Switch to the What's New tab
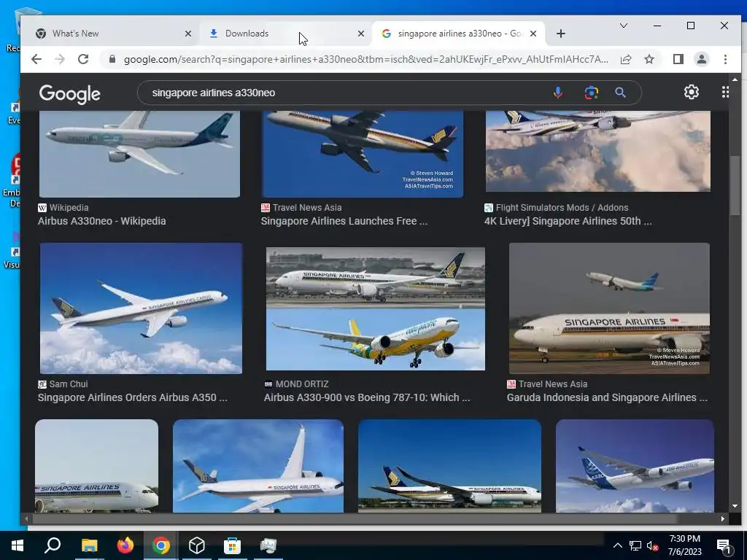This screenshot has height=560, width=747. coord(109,34)
